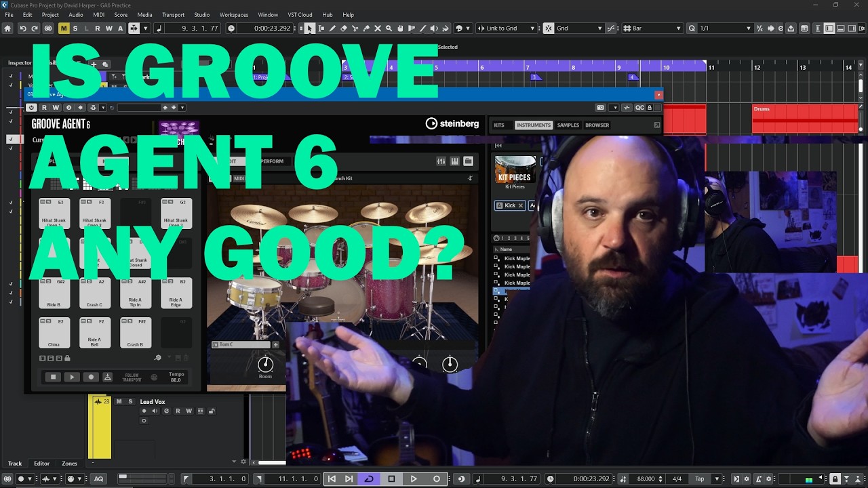Select the red Drums event at bar 11
This screenshot has height=488, width=868.
pos(805,119)
